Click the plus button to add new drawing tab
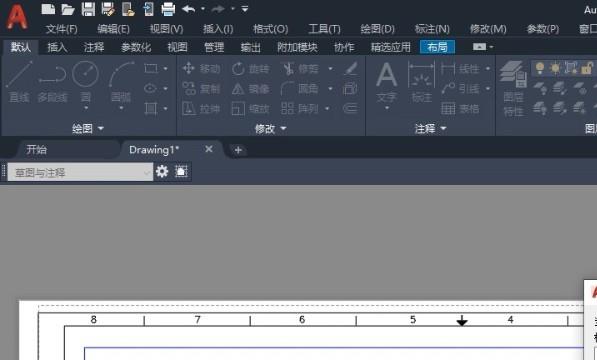Image resolution: width=597 pixels, height=360 pixels. click(238, 150)
